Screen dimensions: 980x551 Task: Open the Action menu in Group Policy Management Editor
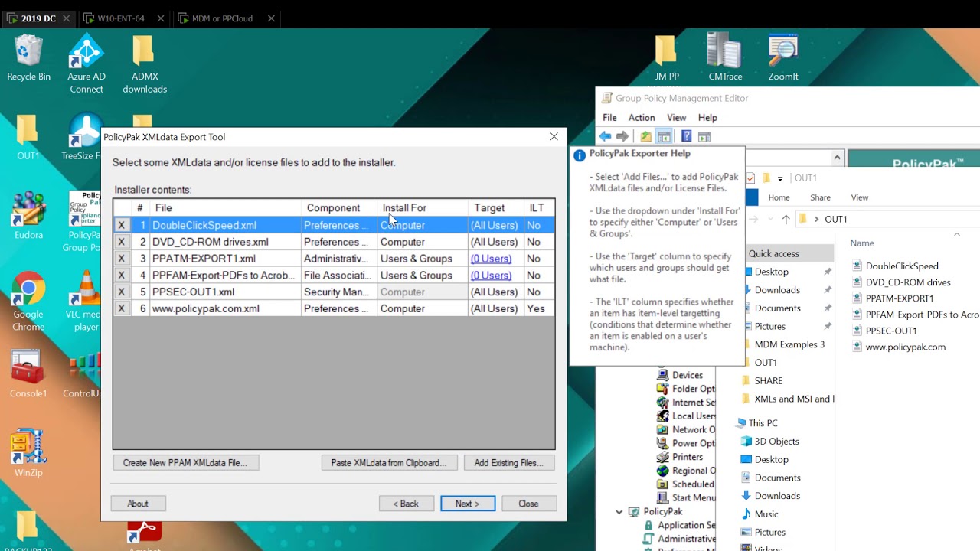point(642,118)
